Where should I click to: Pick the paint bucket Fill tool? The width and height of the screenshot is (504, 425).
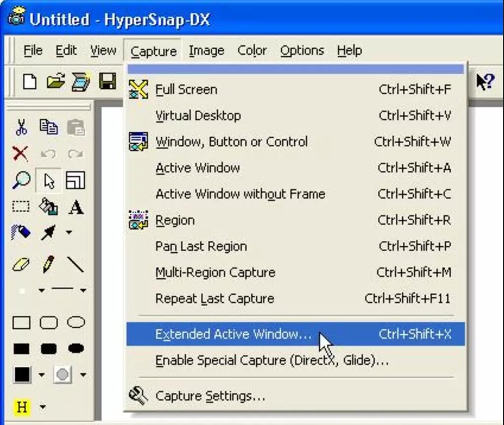[x=48, y=206]
